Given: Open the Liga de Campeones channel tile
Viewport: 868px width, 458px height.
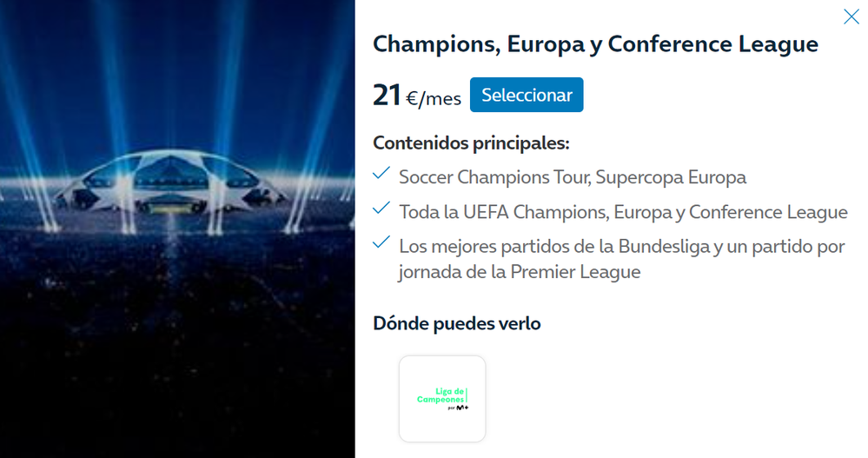Looking at the screenshot, I should coord(441,398).
